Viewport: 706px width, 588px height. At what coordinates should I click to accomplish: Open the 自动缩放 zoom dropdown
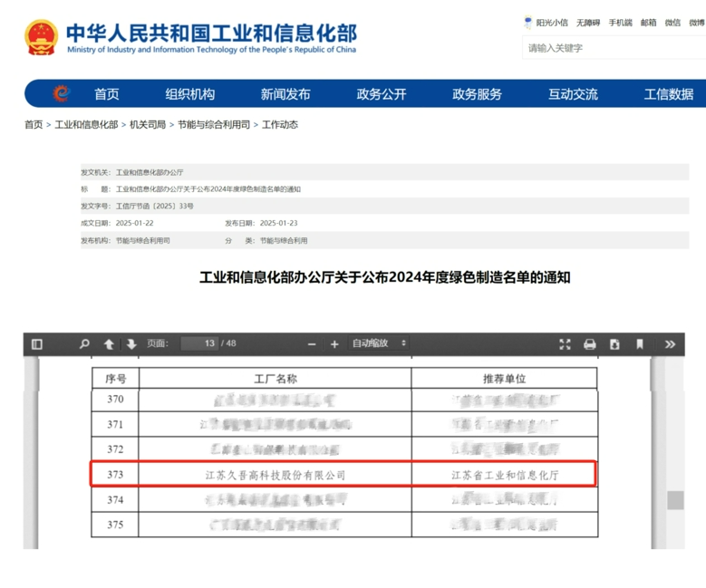[379, 343]
